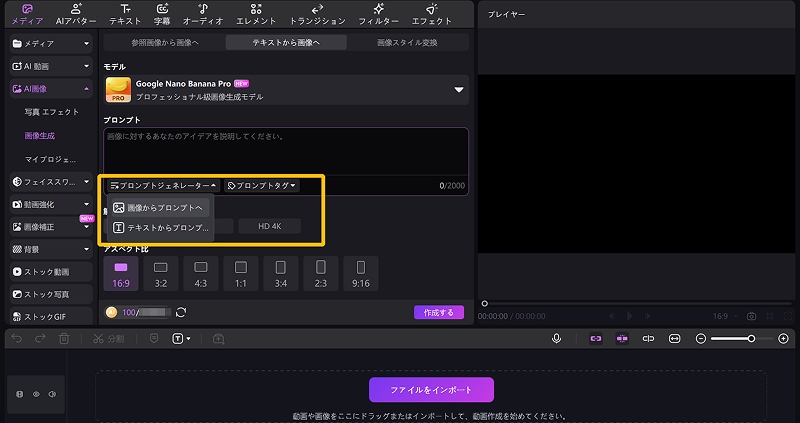Expand the メディア sidebar section arrow

point(86,44)
